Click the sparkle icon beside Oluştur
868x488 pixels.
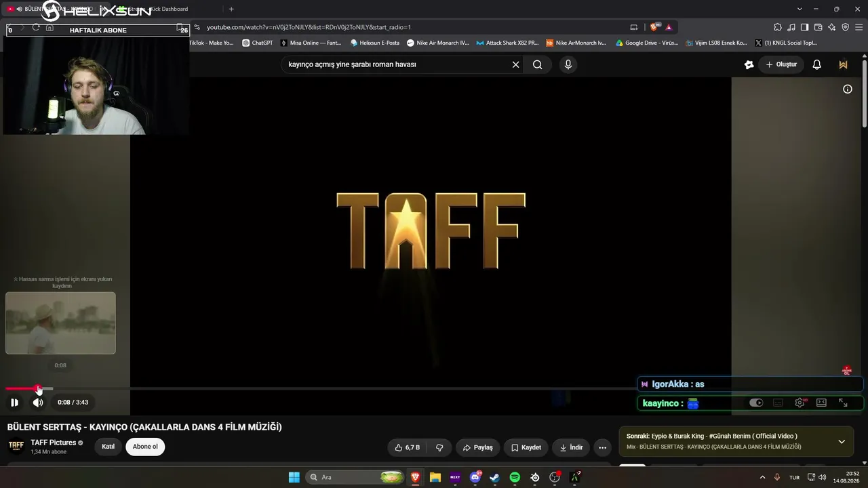tap(749, 64)
